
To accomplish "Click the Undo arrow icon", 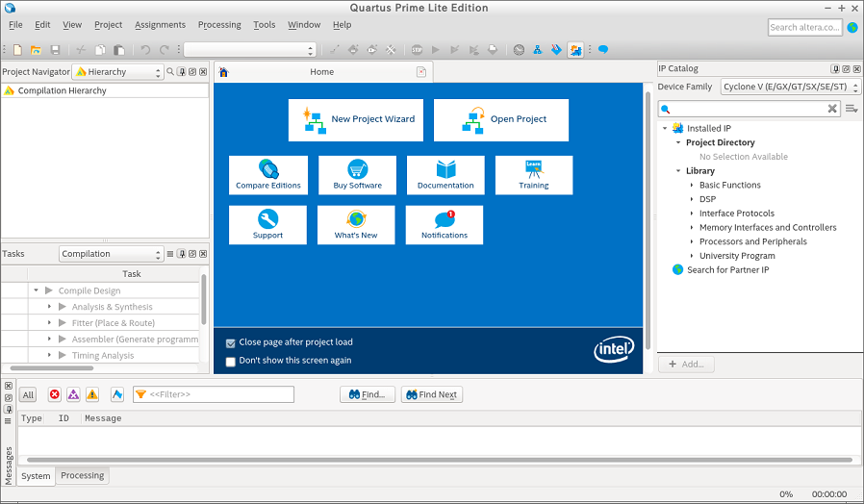I will (145, 50).
